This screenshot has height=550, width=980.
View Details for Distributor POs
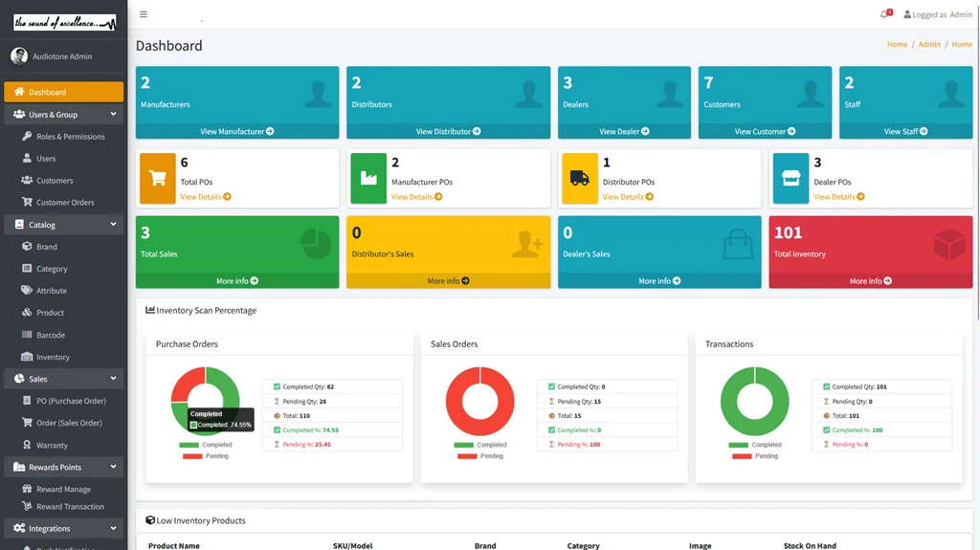click(628, 197)
